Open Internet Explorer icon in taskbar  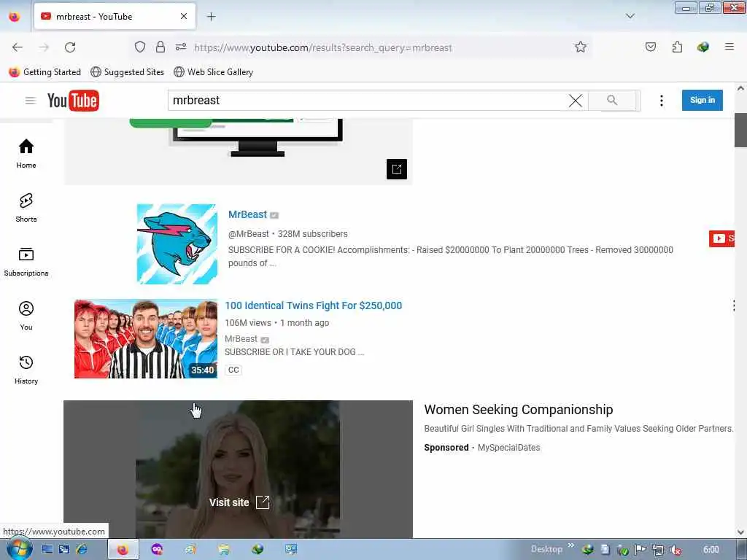click(x=82, y=550)
